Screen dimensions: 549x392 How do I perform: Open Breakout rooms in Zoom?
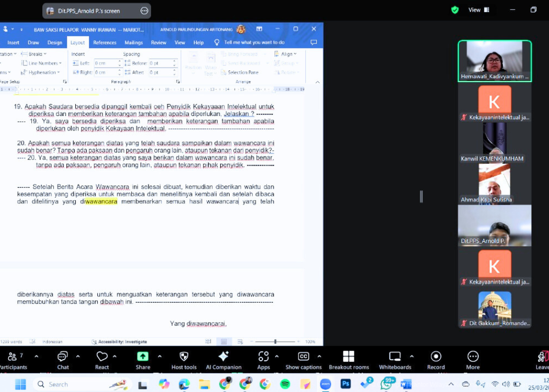[349, 356]
